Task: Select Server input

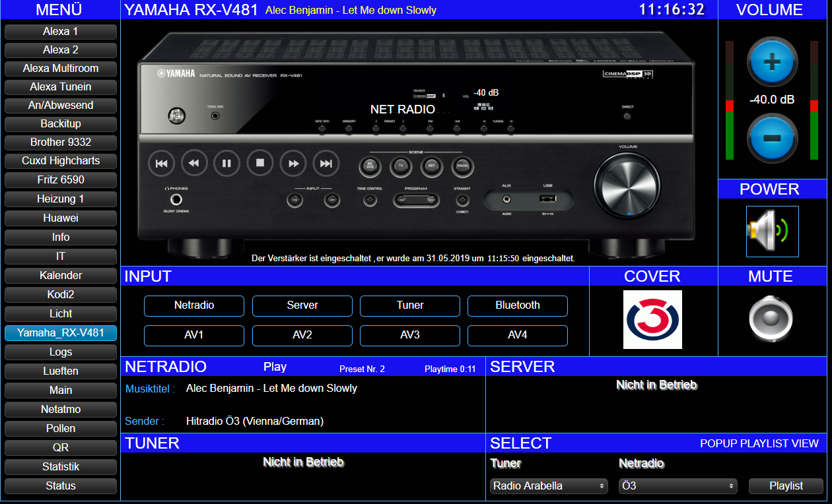Action: [x=302, y=305]
